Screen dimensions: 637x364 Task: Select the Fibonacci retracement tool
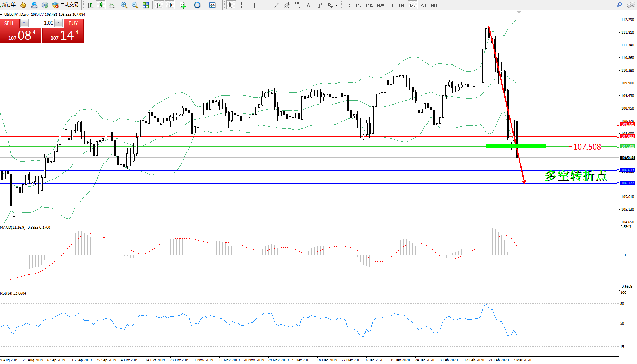click(x=297, y=5)
